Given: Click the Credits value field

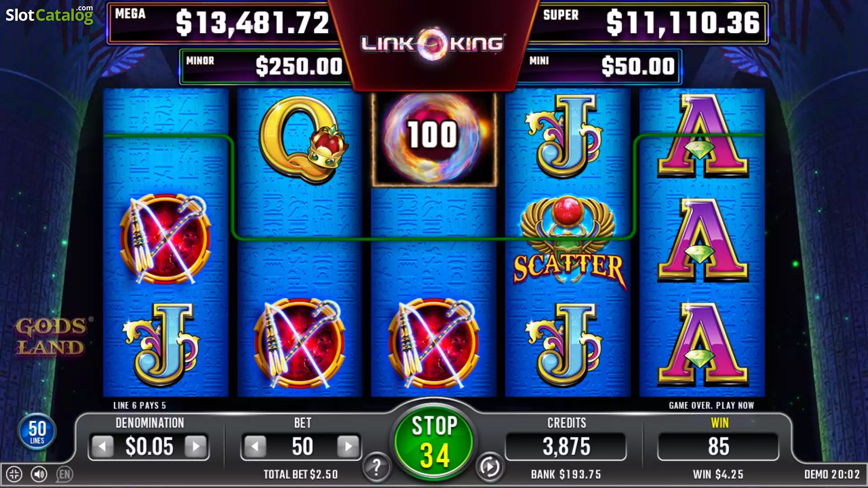Looking at the screenshot, I should tap(566, 447).
